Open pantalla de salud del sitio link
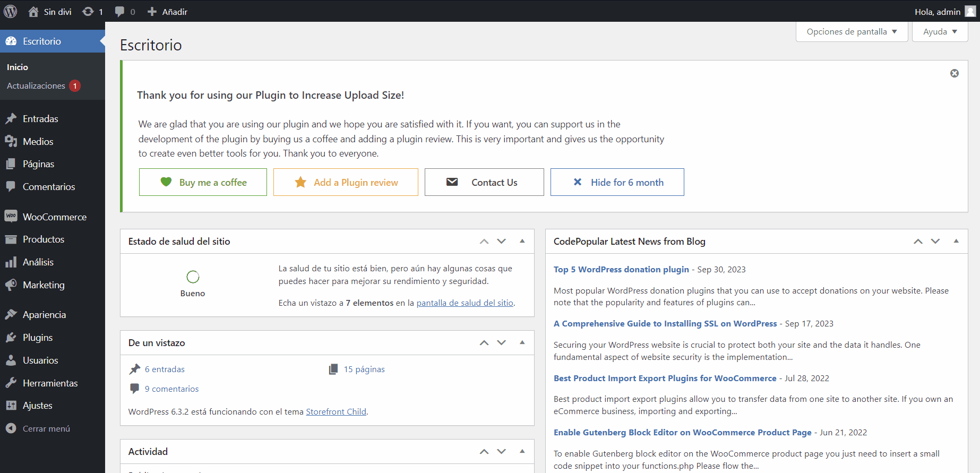The image size is (980, 473). [465, 303]
